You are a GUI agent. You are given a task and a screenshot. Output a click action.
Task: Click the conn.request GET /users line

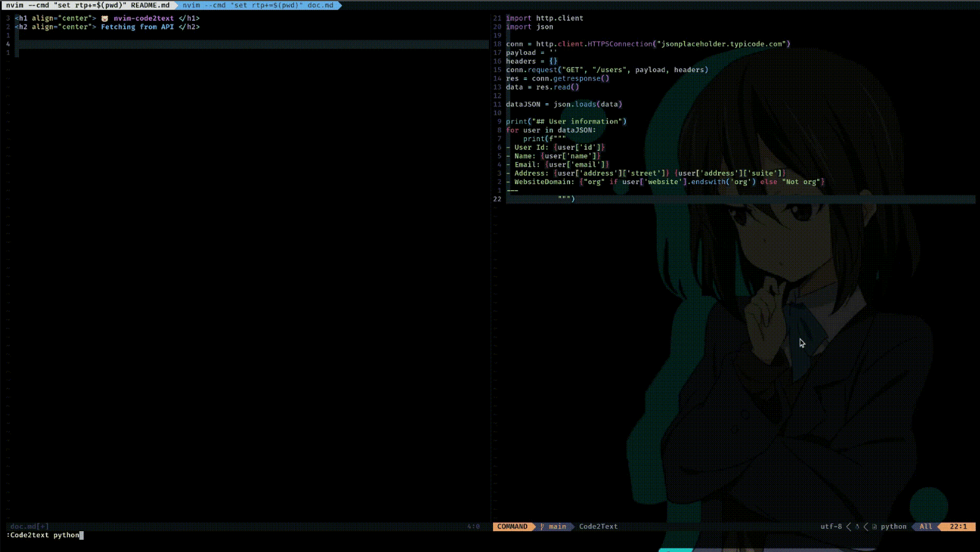point(607,70)
